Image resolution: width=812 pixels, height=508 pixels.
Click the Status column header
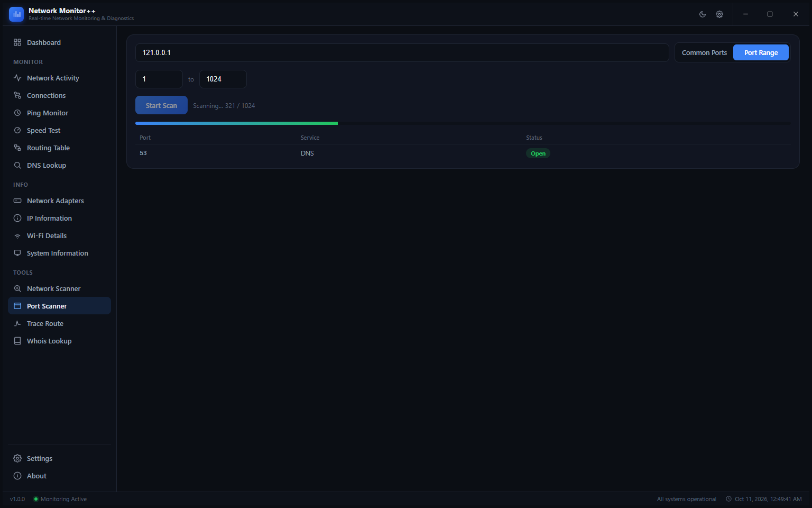tap(534, 138)
